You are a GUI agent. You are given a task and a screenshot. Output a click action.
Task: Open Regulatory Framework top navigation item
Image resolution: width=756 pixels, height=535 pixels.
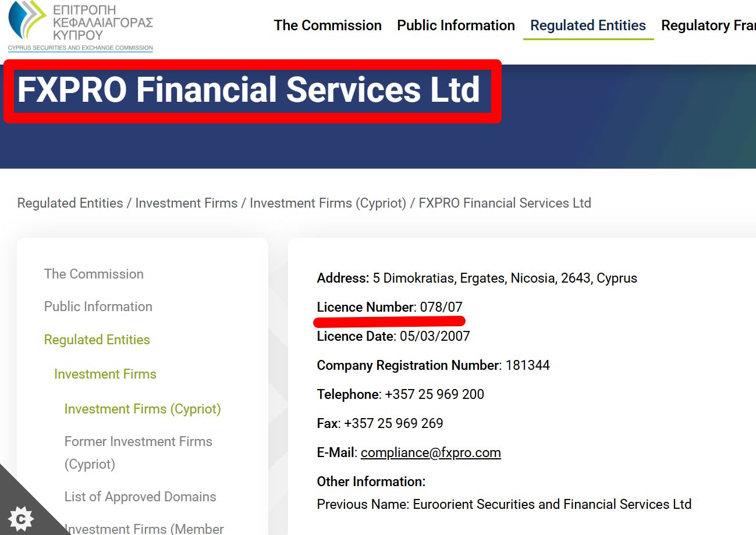[x=708, y=26]
